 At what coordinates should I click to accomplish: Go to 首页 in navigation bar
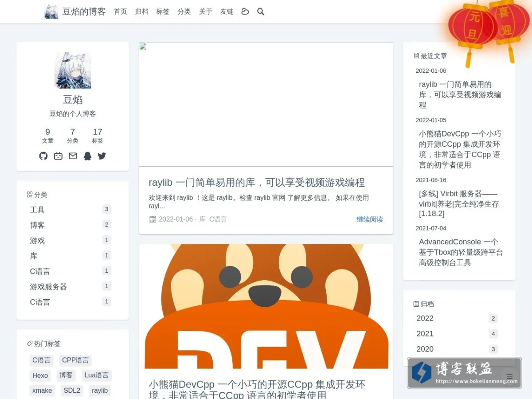[121, 12]
